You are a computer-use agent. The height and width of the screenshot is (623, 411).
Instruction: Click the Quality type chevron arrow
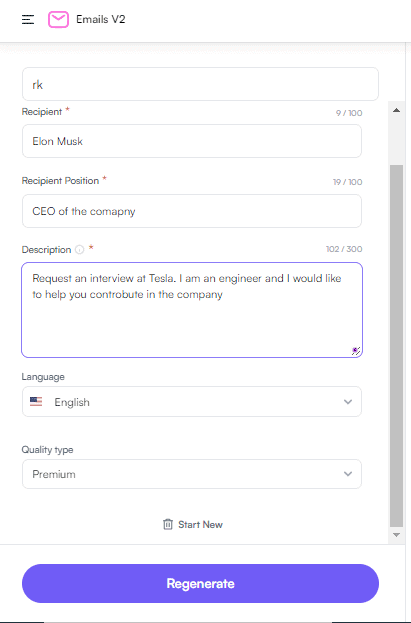tap(348, 474)
